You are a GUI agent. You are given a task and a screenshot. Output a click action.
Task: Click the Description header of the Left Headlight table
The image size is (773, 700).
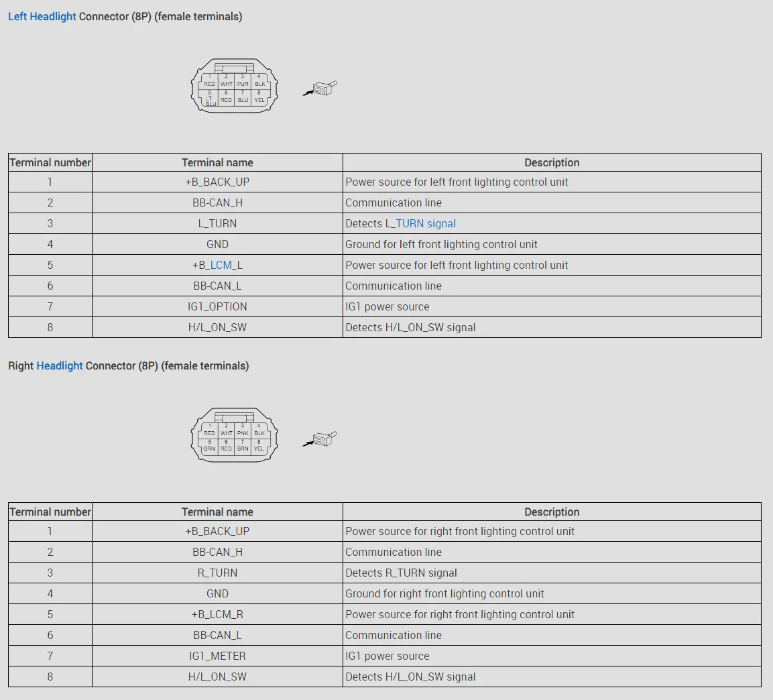click(552, 163)
